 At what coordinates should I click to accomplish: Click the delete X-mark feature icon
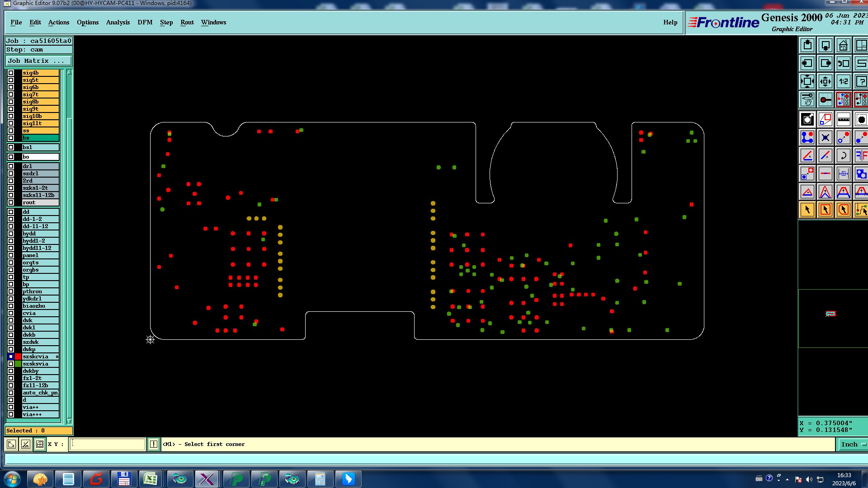tap(826, 138)
